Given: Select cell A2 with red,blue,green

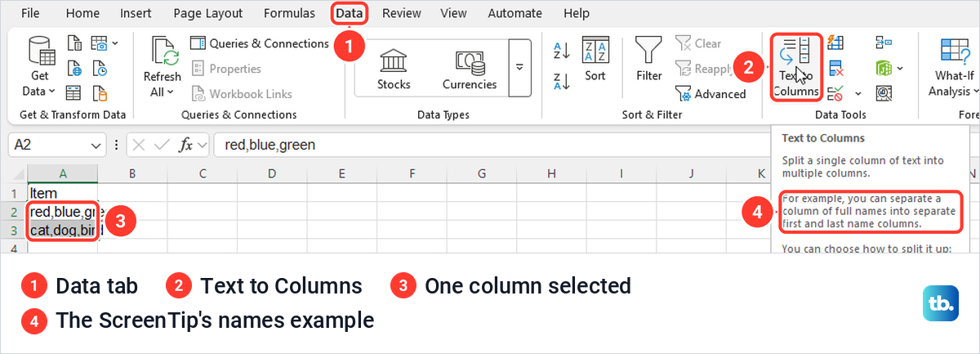Looking at the screenshot, I should point(63,212).
